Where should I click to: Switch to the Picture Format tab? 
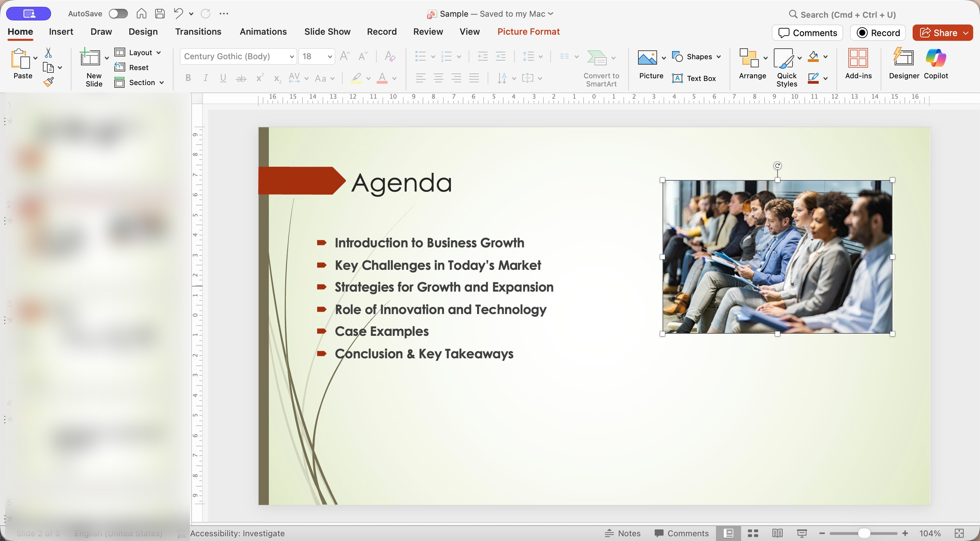coord(528,32)
